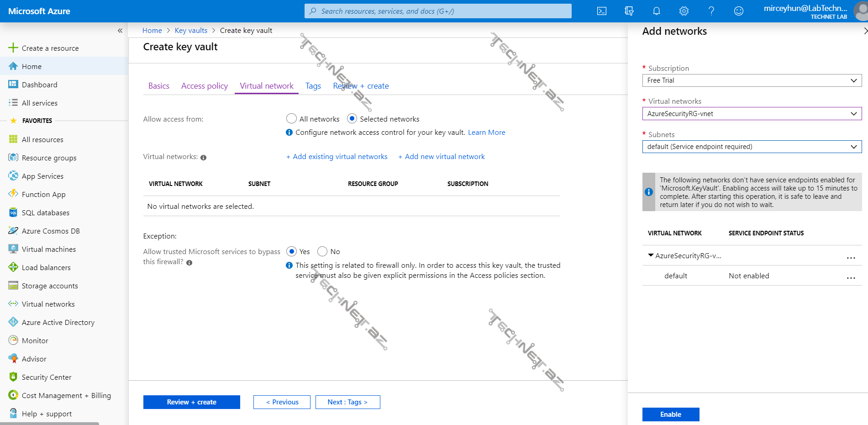Viewport: 868px width, 425px height.
Task: Open Cloud Shell from the top bar
Action: click(x=602, y=11)
